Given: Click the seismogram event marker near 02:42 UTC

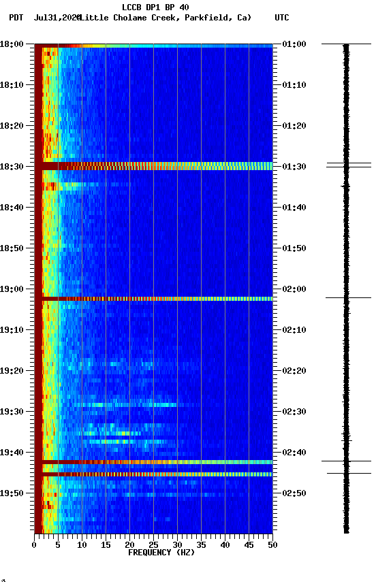Looking at the screenshot, I should point(346,461).
